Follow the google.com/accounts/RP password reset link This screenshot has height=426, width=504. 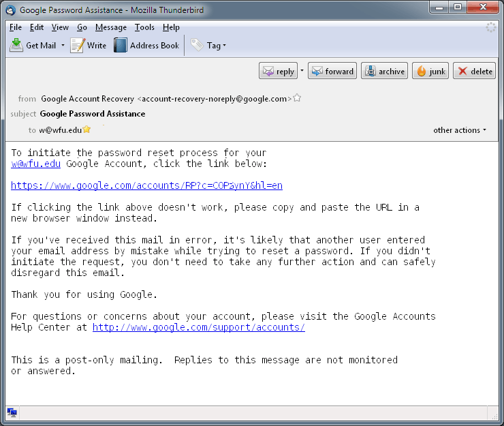[146, 185]
